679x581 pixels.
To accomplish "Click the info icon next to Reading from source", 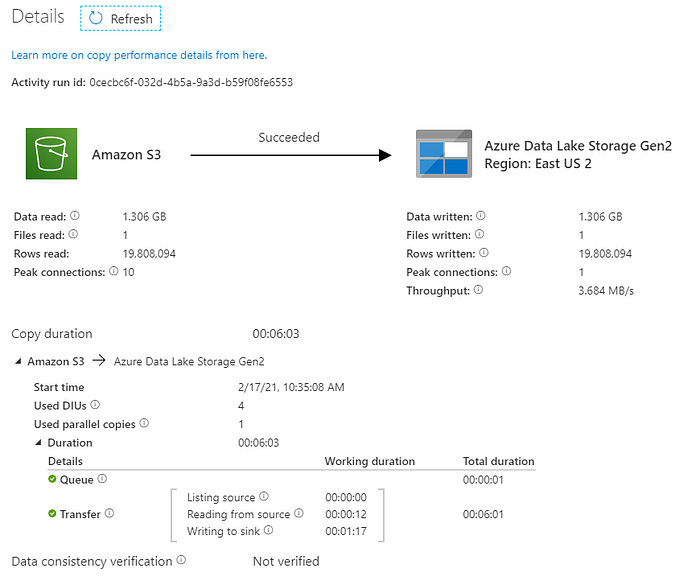I will coord(299,513).
